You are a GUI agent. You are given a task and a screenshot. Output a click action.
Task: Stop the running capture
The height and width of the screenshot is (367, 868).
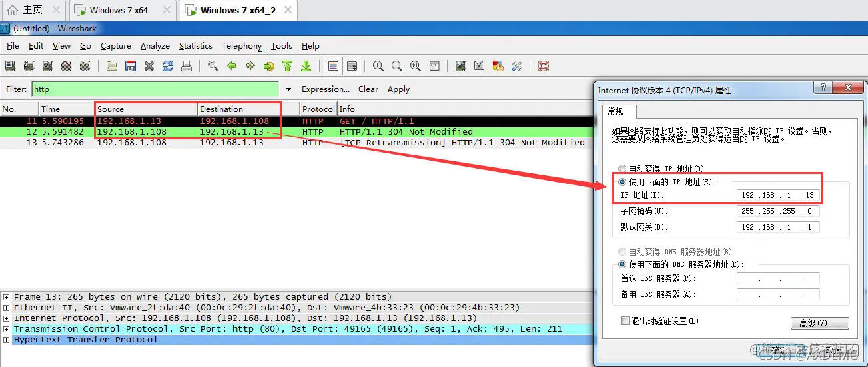[66, 66]
